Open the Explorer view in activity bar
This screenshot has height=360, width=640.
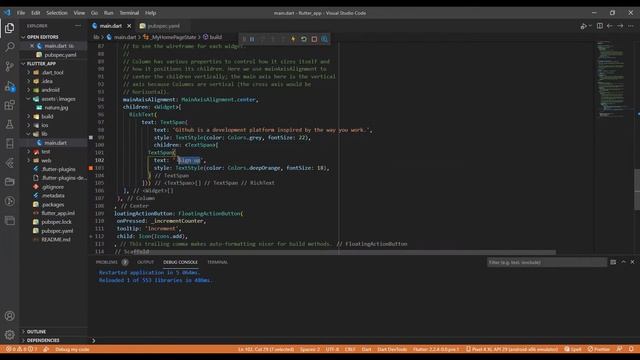tap(9, 28)
